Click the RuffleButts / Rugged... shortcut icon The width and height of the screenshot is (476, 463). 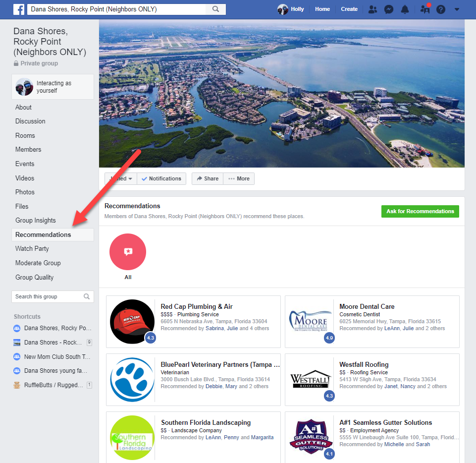pos(17,385)
